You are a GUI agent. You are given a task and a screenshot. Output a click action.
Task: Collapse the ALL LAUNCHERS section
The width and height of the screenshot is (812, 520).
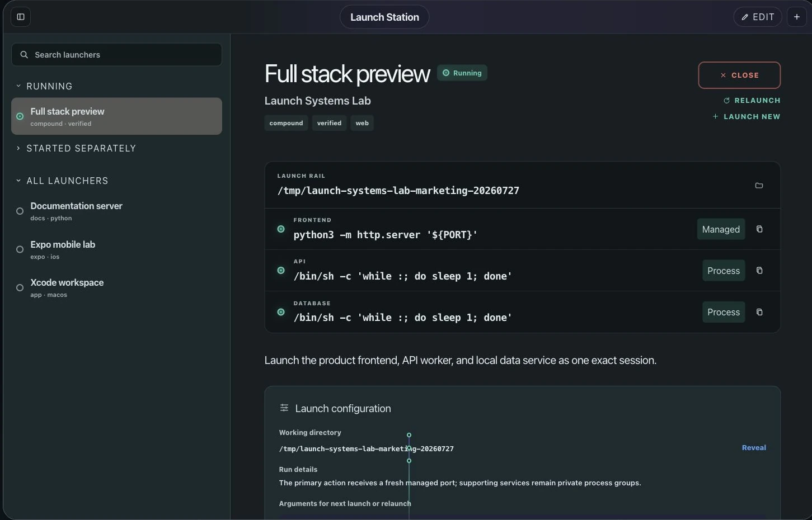click(62, 181)
